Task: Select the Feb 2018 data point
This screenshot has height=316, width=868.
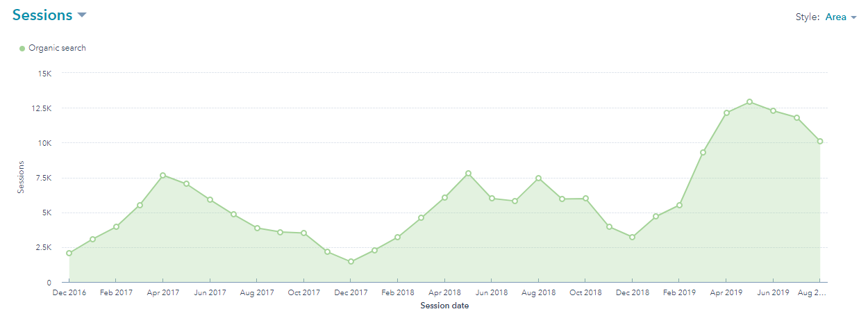Action: point(397,238)
